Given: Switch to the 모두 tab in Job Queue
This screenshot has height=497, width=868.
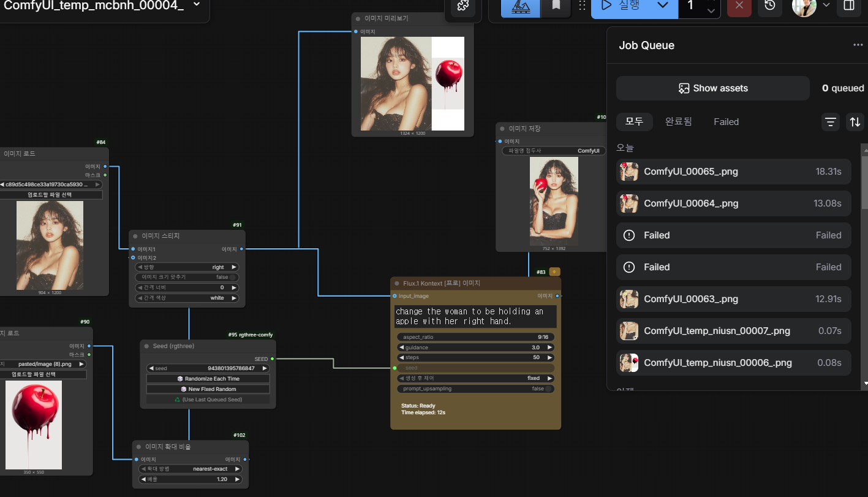Looking at the screenshot, I should [634, 121].
